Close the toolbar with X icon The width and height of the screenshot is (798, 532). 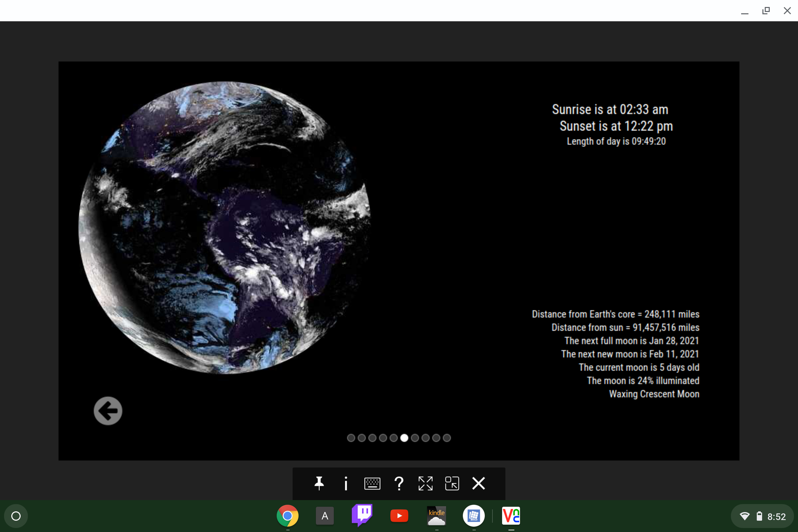tap(478, 483)
